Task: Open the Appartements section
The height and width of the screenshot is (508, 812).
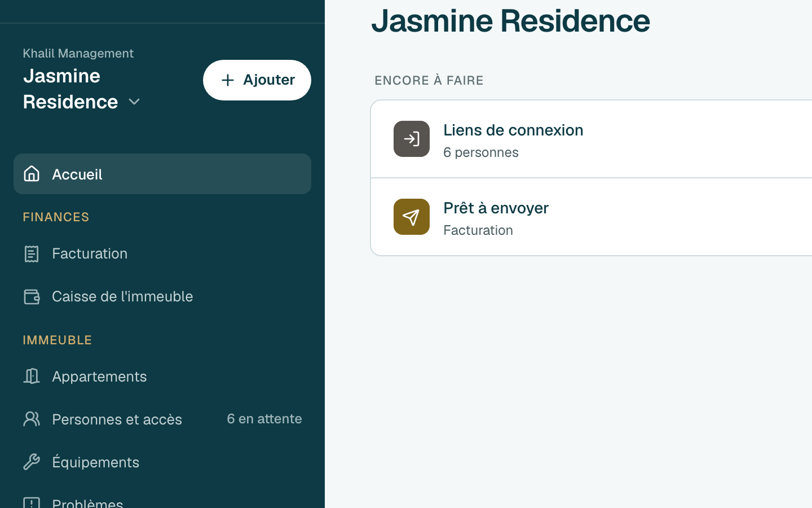Action: point(162,376)
